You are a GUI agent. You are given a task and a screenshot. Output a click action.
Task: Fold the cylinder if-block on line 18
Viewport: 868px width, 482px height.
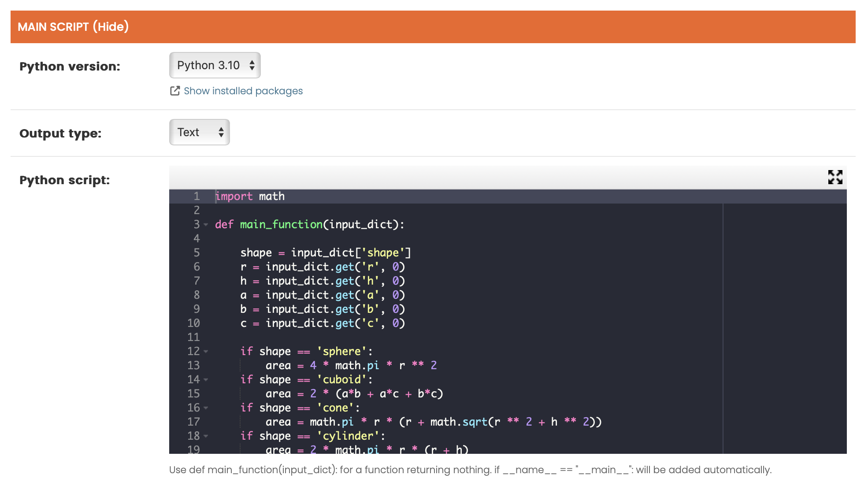pos(206,436)
